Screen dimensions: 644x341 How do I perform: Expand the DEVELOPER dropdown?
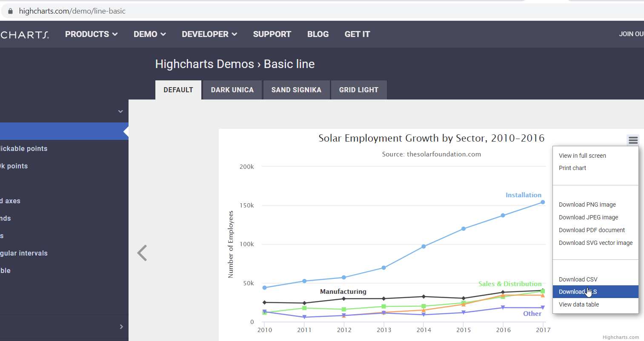pos(209,34)
